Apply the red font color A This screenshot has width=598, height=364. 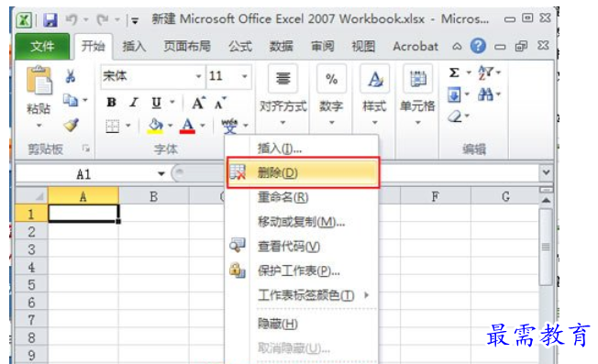[187, 126]
